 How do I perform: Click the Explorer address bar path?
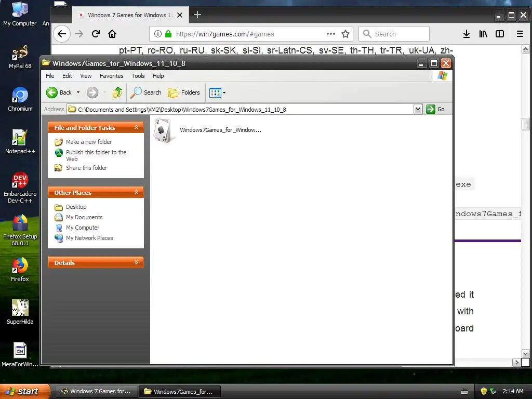(x=240, y=109)
